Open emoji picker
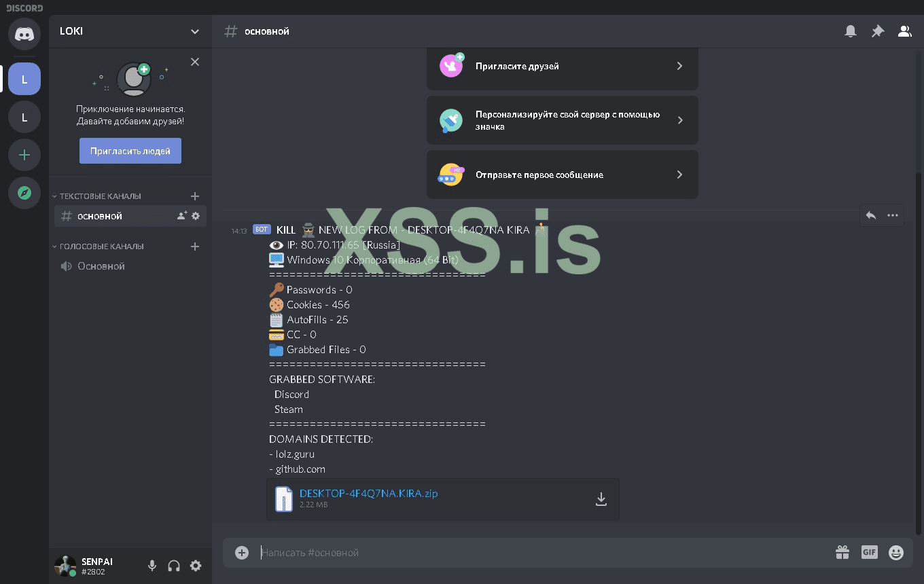The image size is (924, 584). pos(896,553)
